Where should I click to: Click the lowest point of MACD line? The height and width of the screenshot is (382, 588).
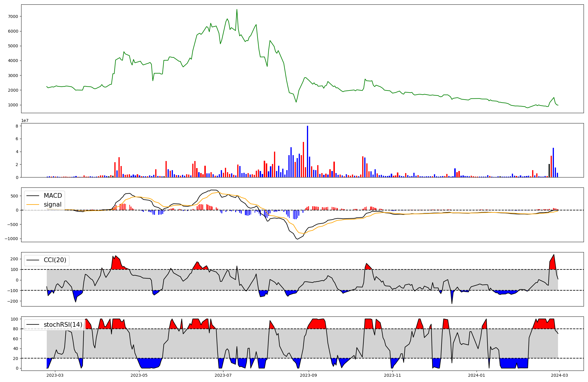tap(298, 239)
